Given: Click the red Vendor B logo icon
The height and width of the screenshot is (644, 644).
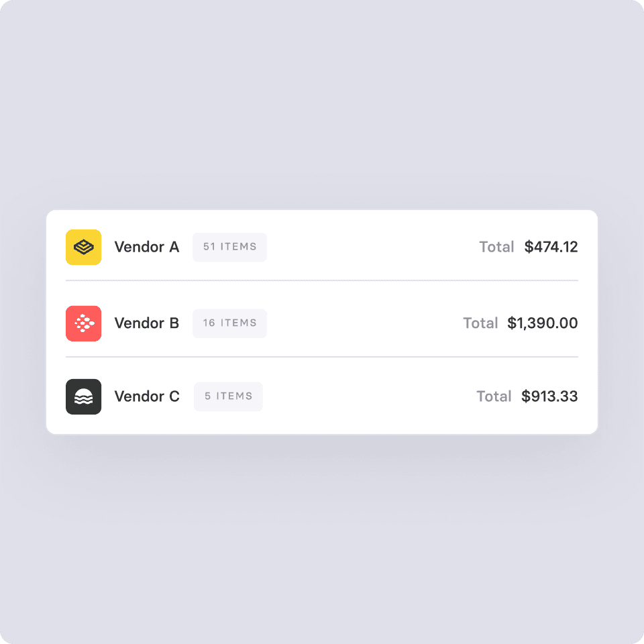Looking at the screenshot, I should click(x=83, y=323).
